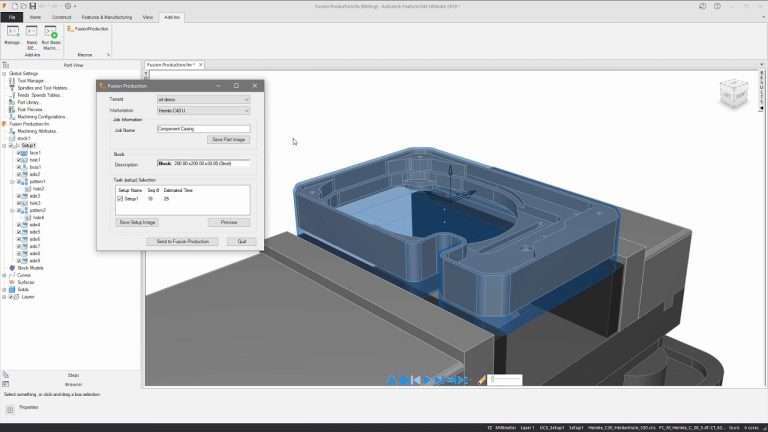Click the Solids cube icon in tree
768x432 pixels.
12,289
